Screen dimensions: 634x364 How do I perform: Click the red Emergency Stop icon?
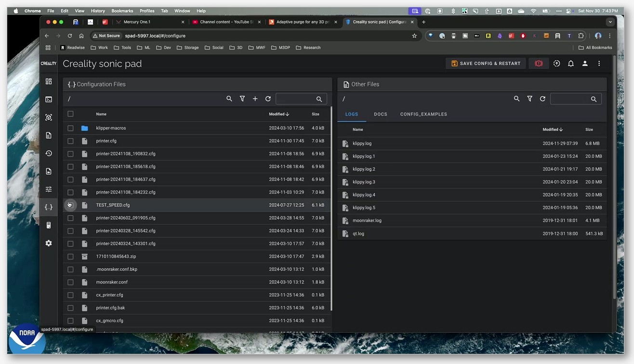pyautogui.click(x=539, y=64)
